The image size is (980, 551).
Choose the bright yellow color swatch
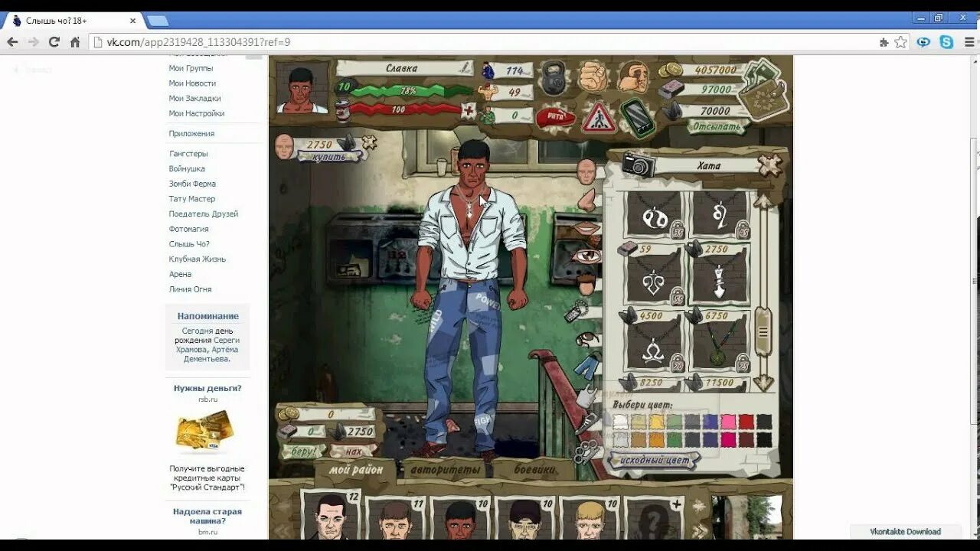[x=657, y=422]
